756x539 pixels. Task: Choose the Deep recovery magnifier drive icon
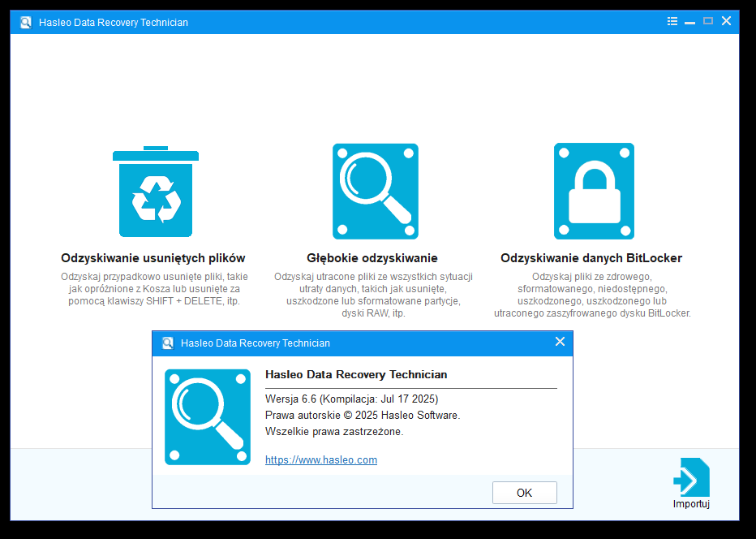click(375, 192)
